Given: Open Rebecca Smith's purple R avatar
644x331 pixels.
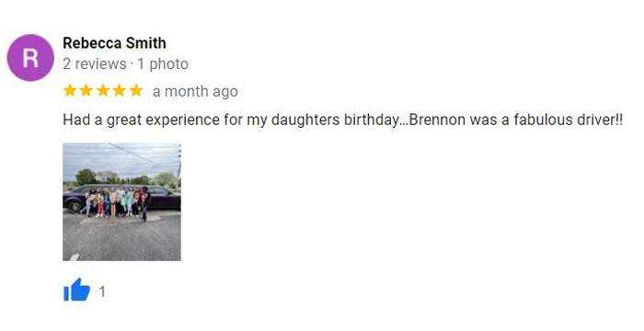Looking at the screenshot, I should pyautogui.click(x=30, y=58).
